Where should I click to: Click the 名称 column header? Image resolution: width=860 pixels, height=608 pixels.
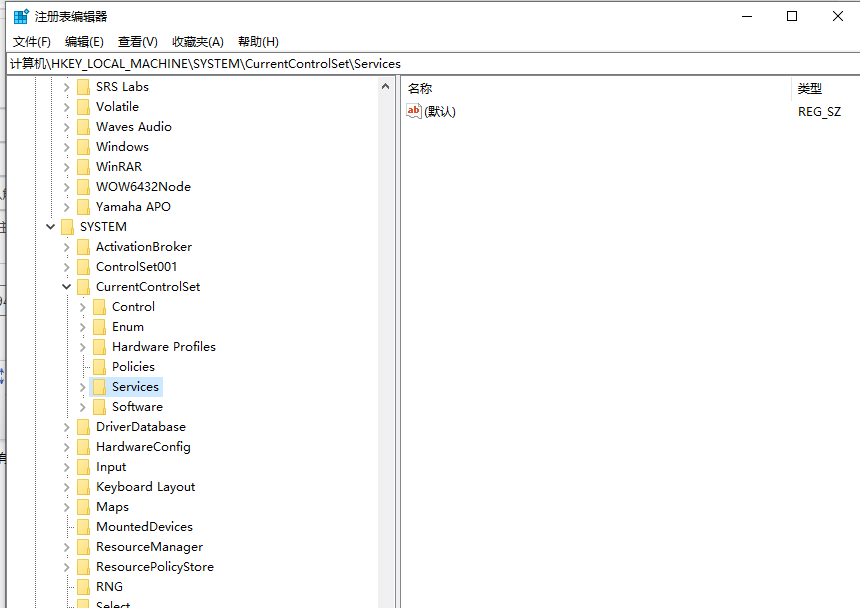[418, 88]
